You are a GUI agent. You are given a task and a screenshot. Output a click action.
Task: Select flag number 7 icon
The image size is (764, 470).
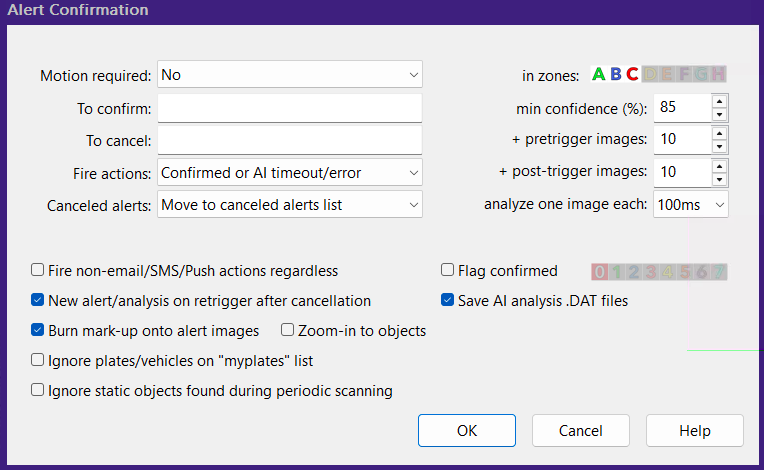[718, 271]
